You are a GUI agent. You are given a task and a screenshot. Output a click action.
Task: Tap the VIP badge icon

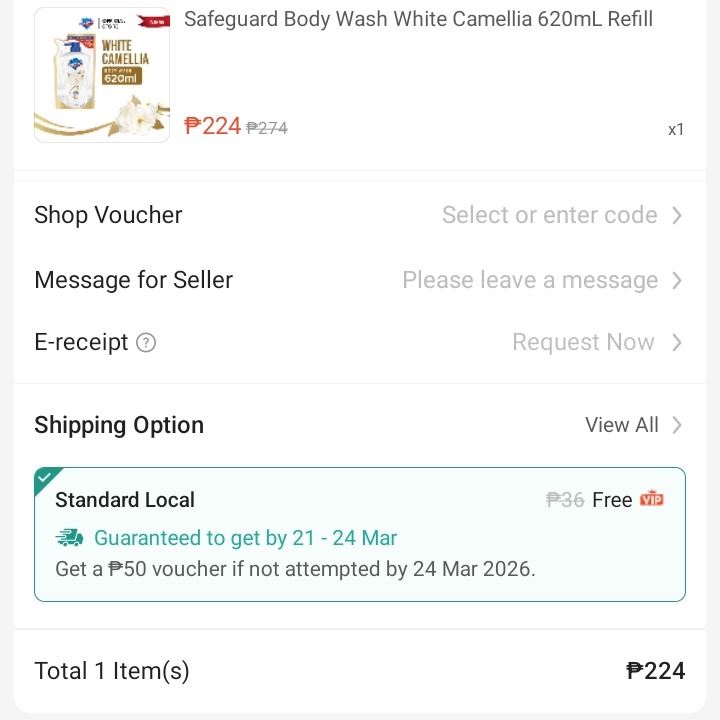[x=652, y=499]
